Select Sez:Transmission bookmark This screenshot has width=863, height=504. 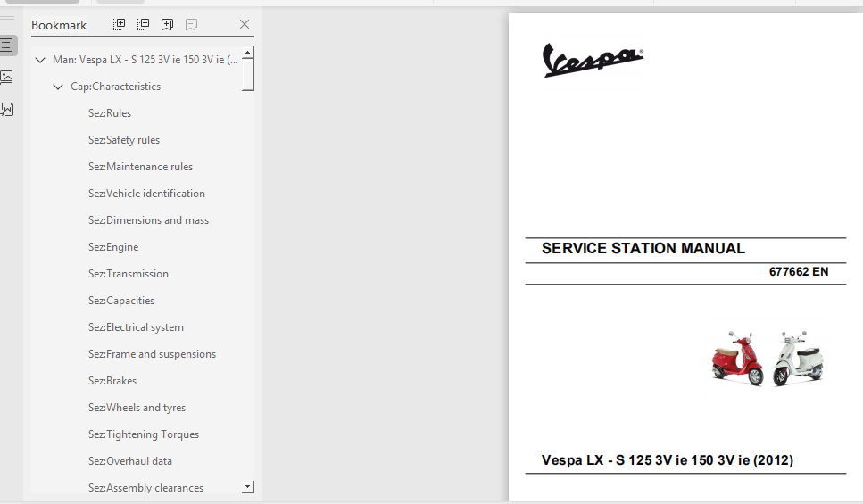(129, 274)
